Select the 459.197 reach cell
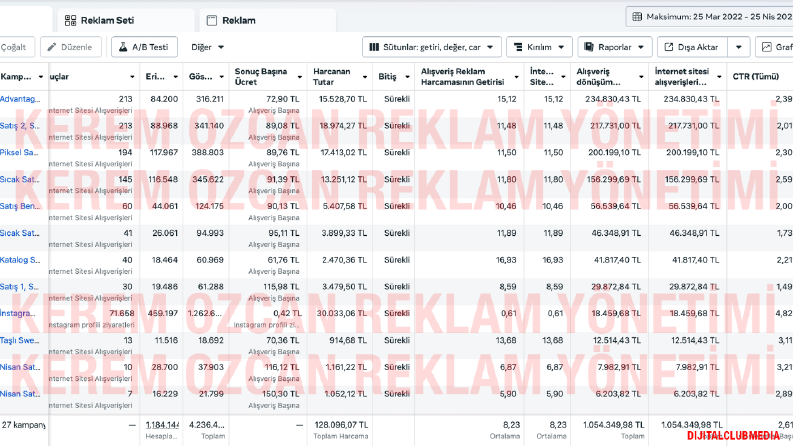 tap(162, 314)
